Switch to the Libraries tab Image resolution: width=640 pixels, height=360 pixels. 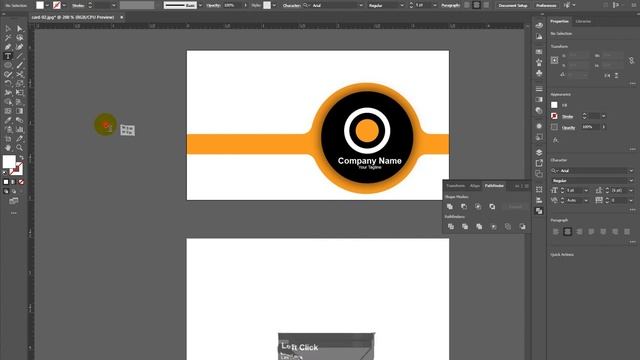tap(583, 21)
